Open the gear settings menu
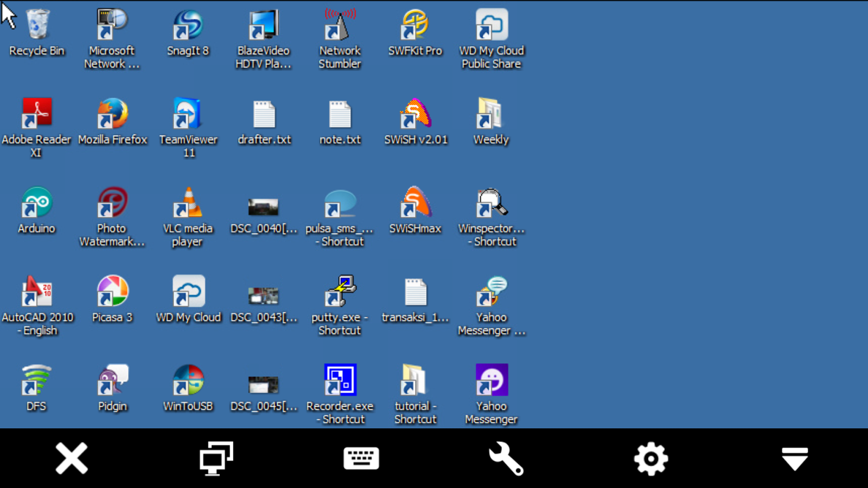 click(651, 459)
